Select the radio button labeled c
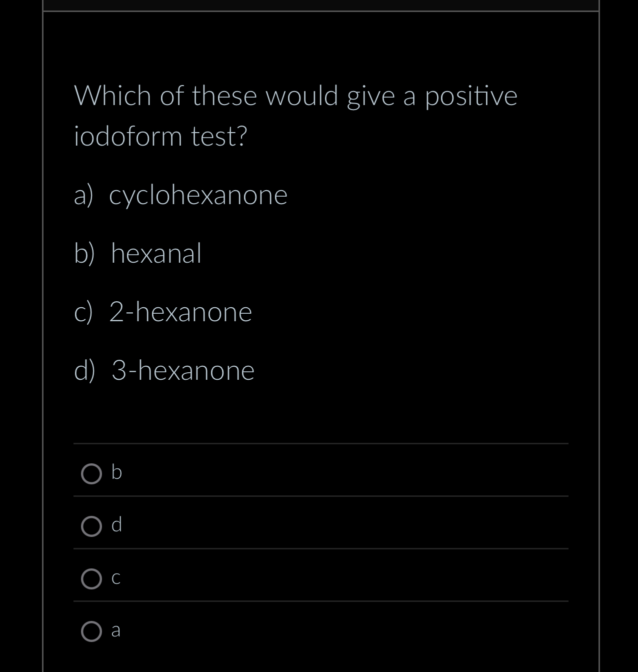638x672 pixels. [x=91, y=579]
